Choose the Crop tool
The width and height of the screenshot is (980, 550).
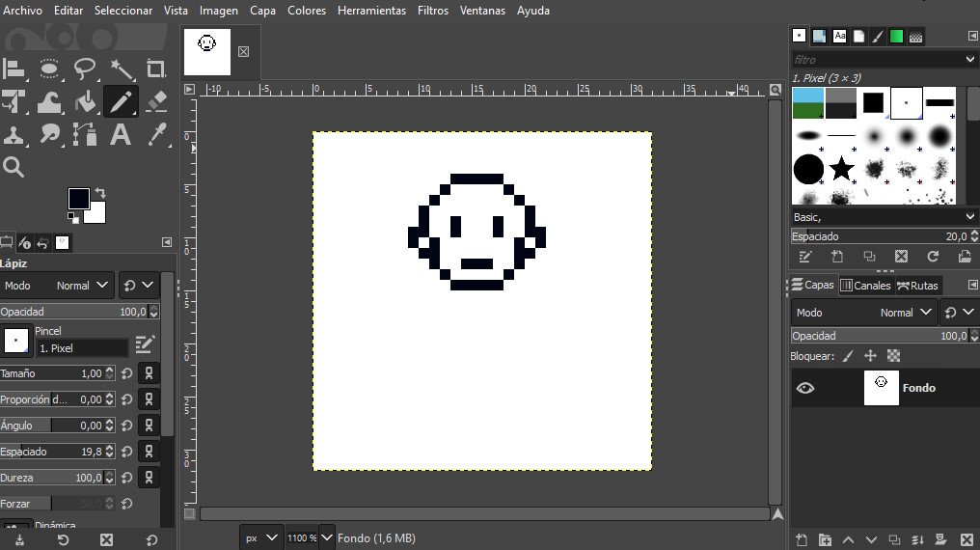coord(156,69)
